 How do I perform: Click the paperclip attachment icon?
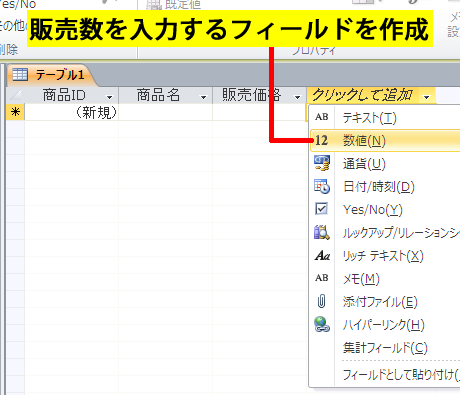(321, 301)
